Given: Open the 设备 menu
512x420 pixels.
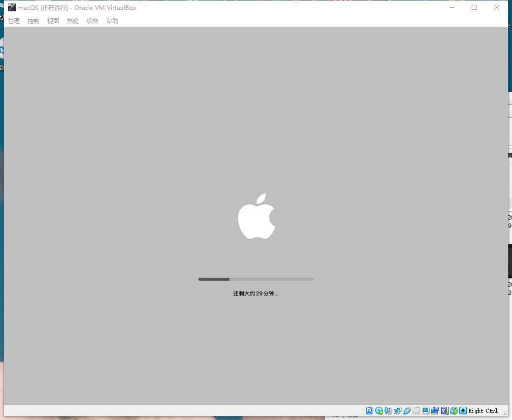Looking at the screenshot, I should coord(92,21).
